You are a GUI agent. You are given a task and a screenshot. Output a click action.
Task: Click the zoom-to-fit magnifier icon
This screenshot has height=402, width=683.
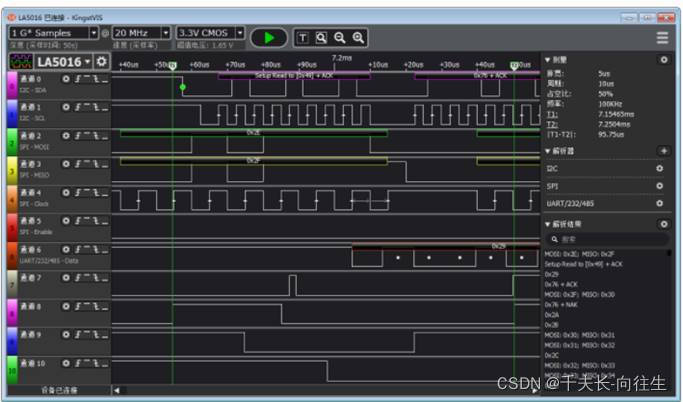tap(321, 37)
